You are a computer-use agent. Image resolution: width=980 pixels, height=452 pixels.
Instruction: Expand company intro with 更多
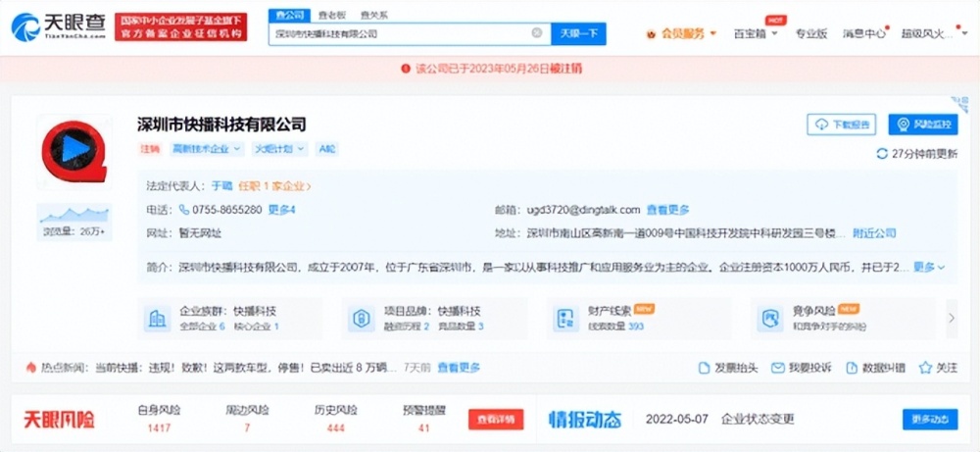point(929,267)
